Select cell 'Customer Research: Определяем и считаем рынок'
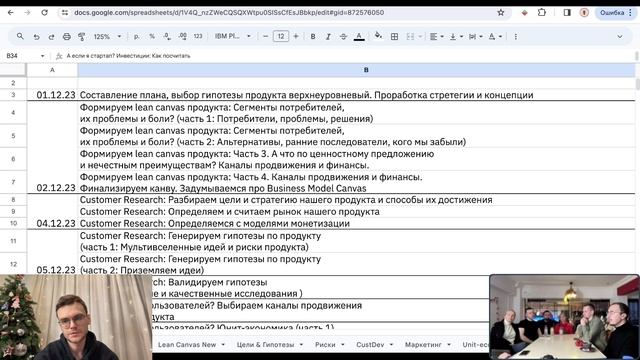The height and width of the screenshot is (360, 640). [x=356, y=211]
